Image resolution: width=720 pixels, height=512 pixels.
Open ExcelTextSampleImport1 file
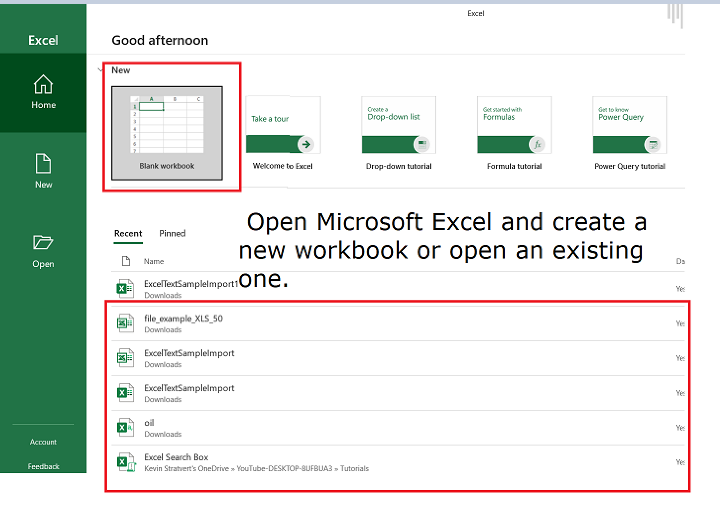click(x=398, y=288)
